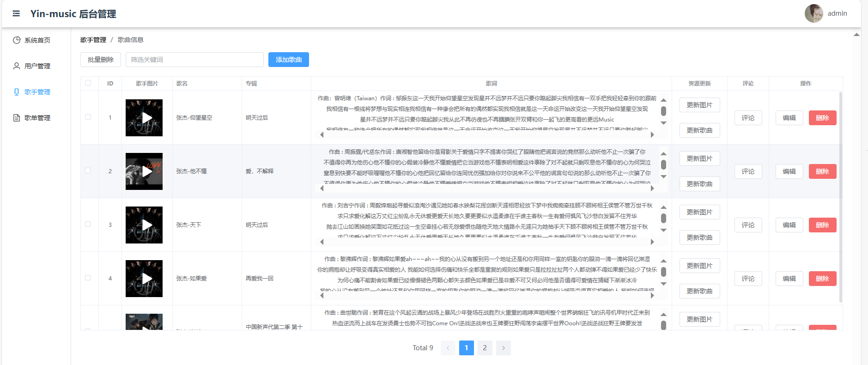
Task: Click page scroll-up arrow at top right
Action: pos(856,35)
